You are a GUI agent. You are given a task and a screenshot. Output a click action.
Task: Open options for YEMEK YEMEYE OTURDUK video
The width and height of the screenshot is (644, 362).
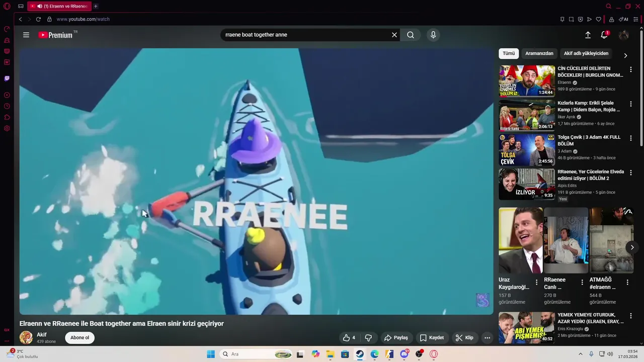coord(631,316)
